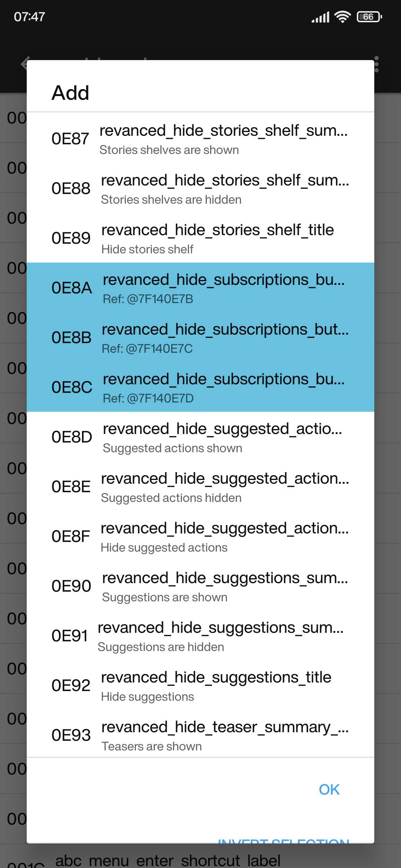Select entry 0E88 Stories shelves are hidden
Screen dimensions: 401x868
(x=200, y=188)
